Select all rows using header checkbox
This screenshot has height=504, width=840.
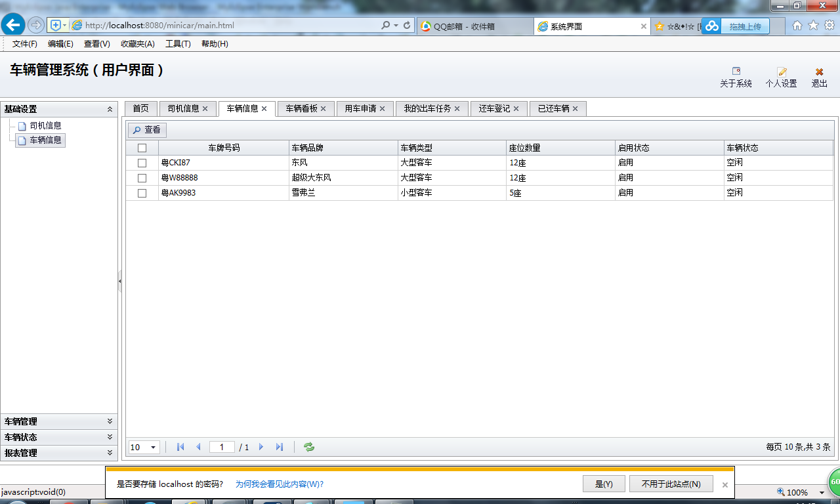tap(142, 147)
